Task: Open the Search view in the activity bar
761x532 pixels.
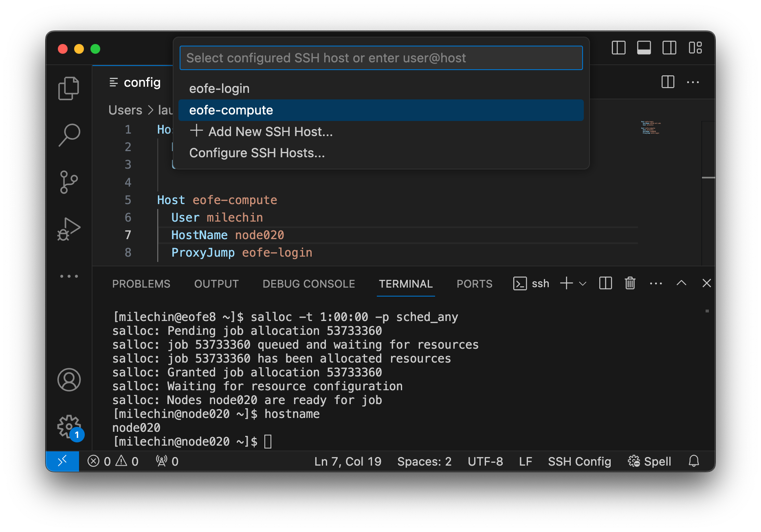Action: pos(69,135)
